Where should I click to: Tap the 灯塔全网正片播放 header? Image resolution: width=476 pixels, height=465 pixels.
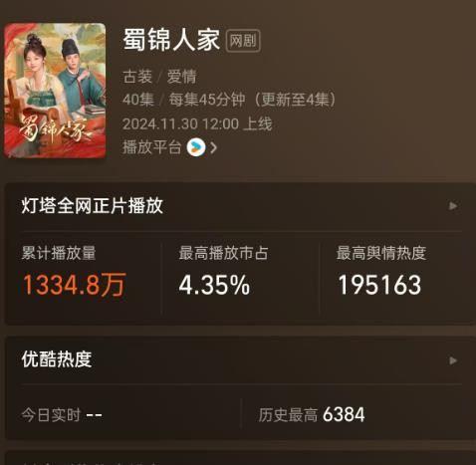point(93,206)
